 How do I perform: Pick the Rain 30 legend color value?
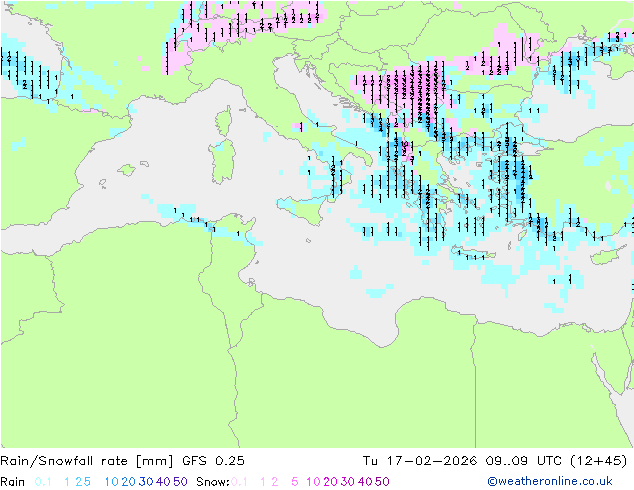click(x=146, y=482)
